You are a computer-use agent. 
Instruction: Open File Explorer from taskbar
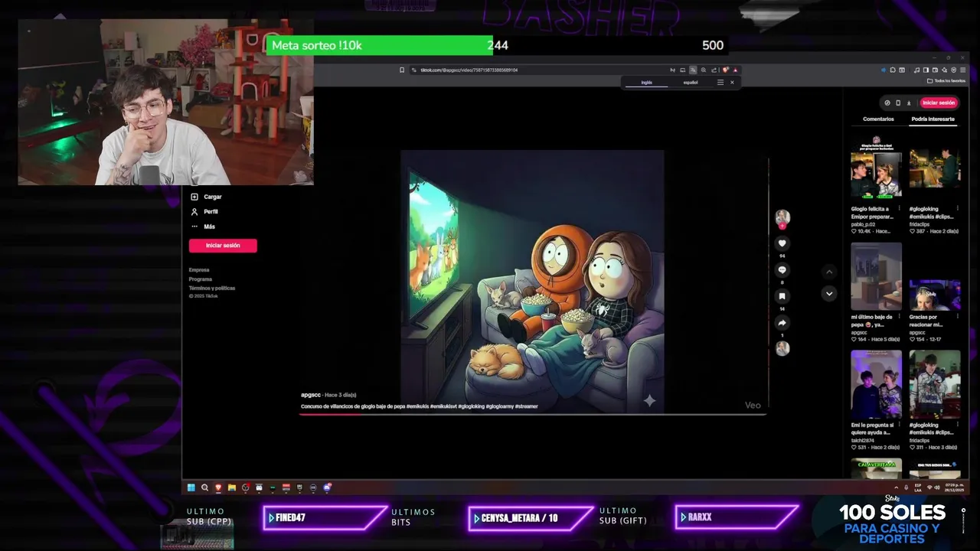click(232, 487)
